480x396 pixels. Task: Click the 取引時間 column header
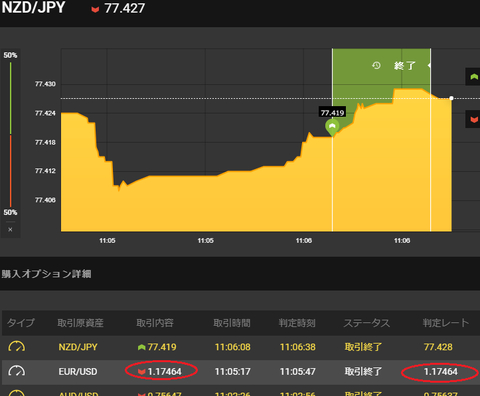[x=232, y=323]
